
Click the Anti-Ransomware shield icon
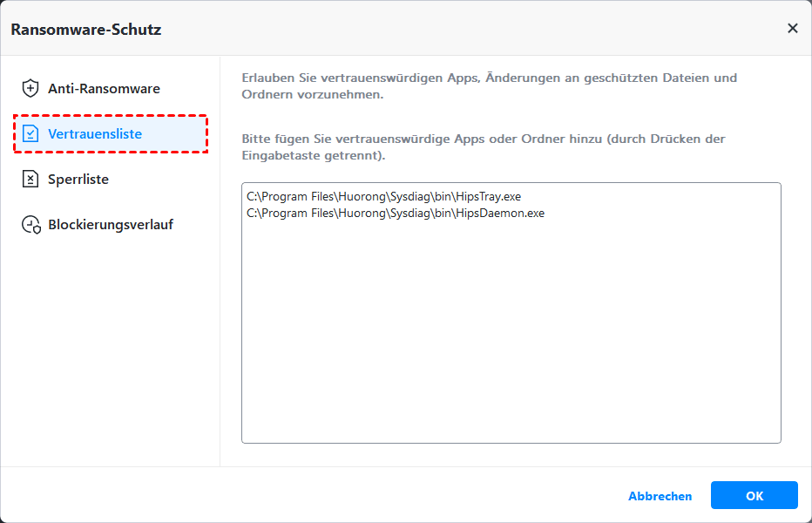tap(30, 88)
